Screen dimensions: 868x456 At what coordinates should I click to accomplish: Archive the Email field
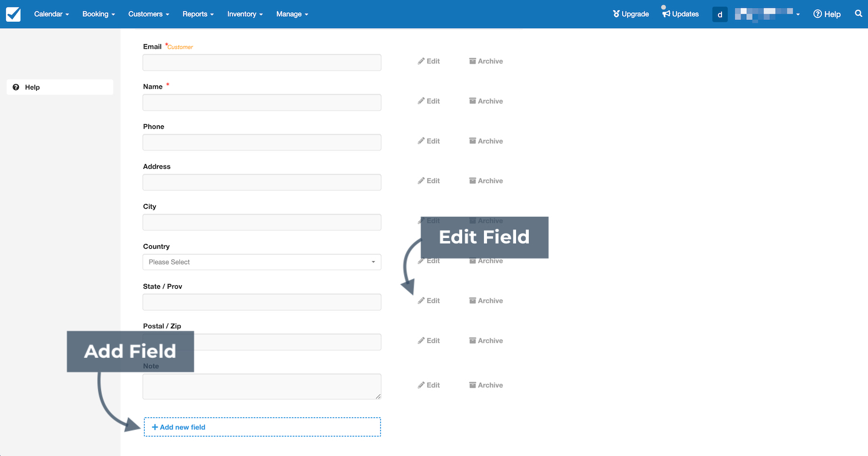point(486,61)
